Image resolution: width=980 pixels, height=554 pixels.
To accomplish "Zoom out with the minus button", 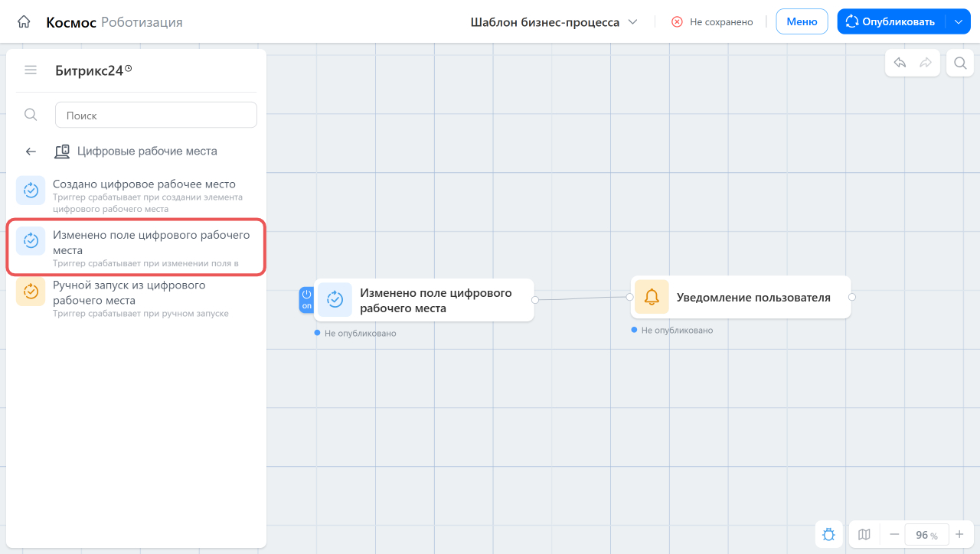I will 894,534.
